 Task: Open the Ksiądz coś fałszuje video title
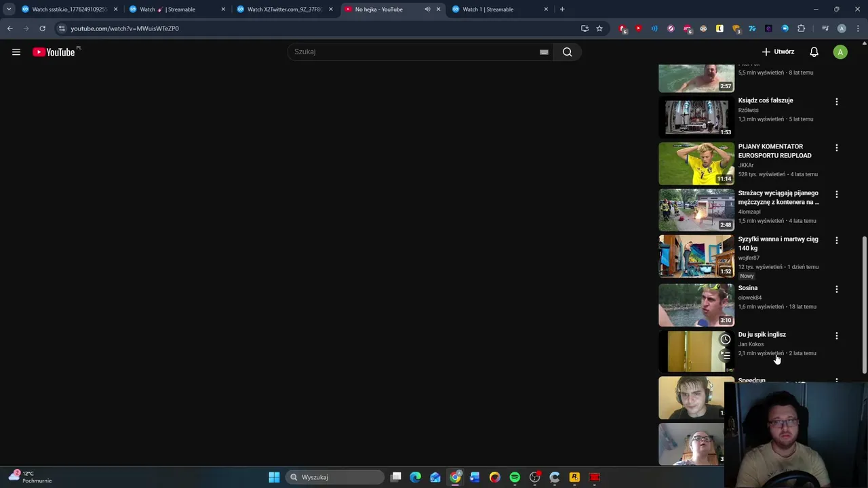(766, 100)
